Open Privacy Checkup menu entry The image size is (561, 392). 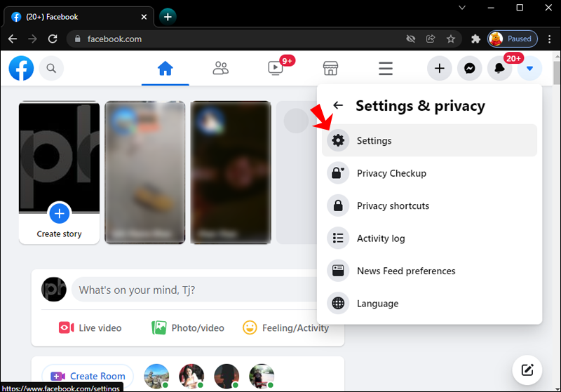point(429,173)
